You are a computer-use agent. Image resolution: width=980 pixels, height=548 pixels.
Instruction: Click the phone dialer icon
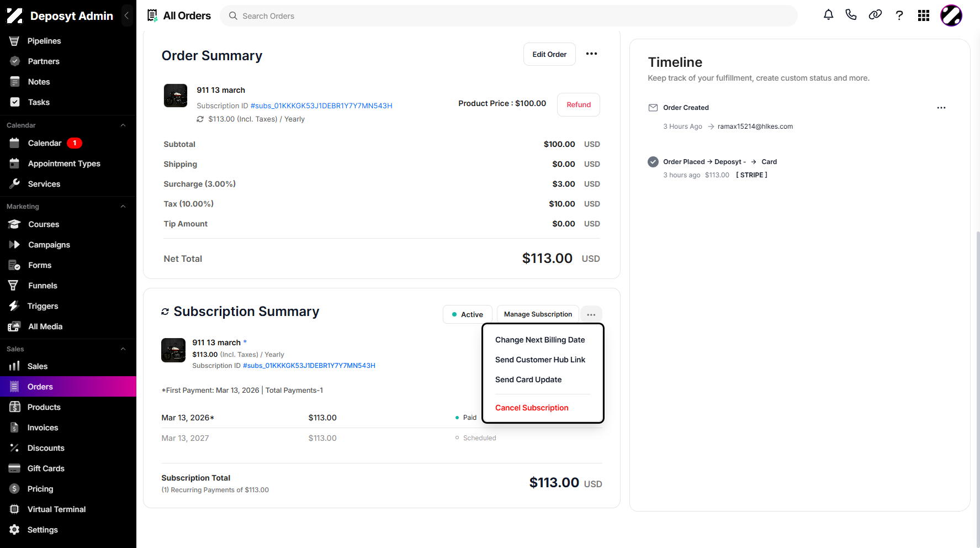851,15
